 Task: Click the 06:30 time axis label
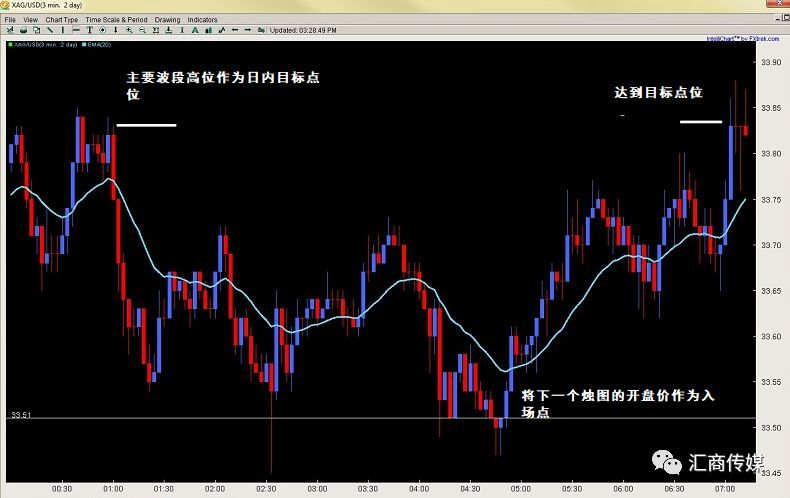[x=674, y=489]
